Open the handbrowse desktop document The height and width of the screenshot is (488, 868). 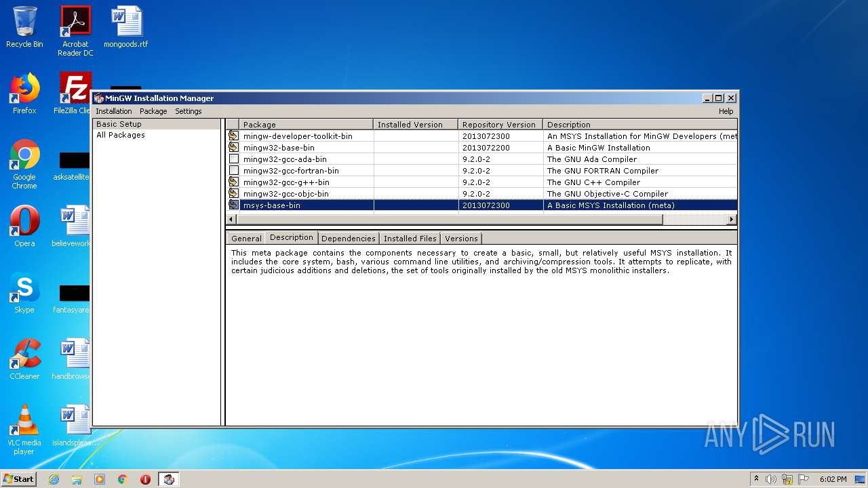tap(72, 359)
